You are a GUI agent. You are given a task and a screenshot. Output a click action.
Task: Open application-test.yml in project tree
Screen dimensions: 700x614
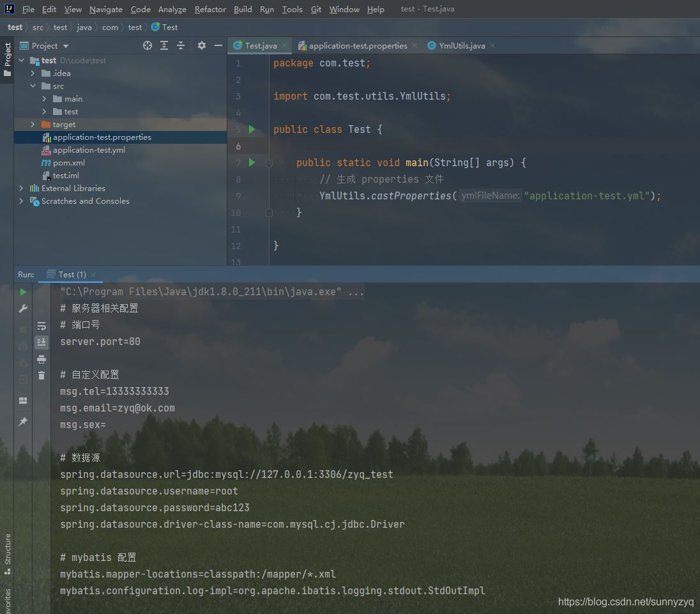click(x=89, y=150)
